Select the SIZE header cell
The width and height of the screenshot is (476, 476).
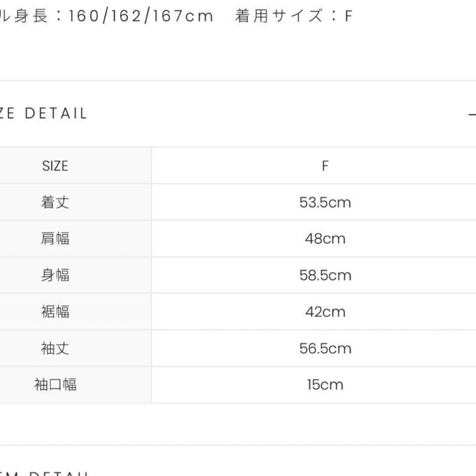coord(55,166)
